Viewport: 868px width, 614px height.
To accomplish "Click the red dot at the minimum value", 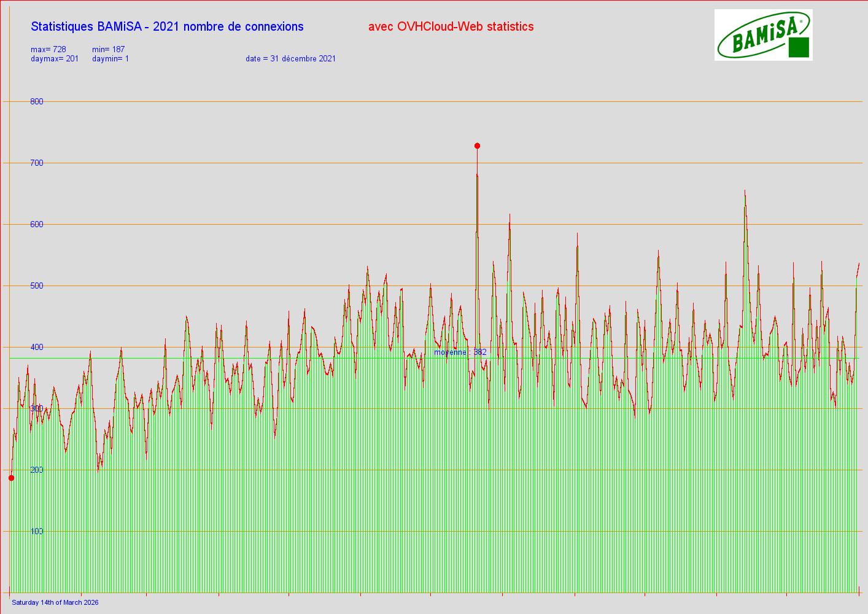I will pyautogui.click(x=11, y=478).
